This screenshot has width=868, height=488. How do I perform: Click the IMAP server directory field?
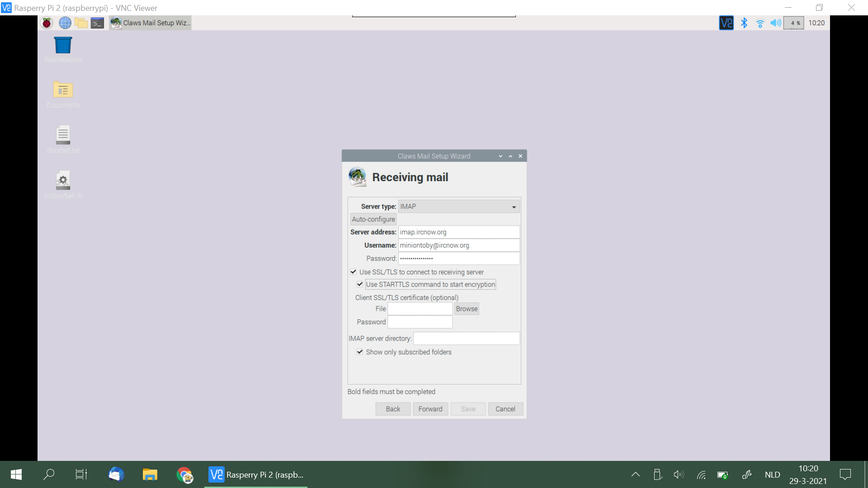tap(467, 338)
